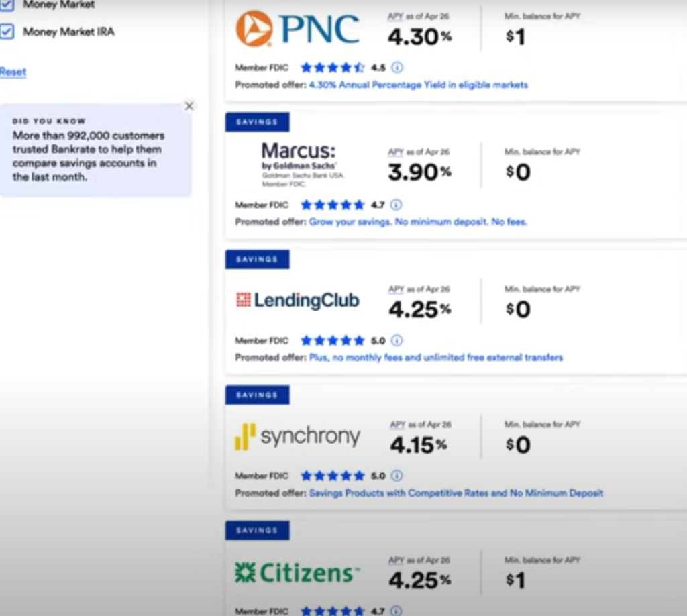The image size is (687, 616).
Task: Click the Citizens bank logo
Action: 297,573
